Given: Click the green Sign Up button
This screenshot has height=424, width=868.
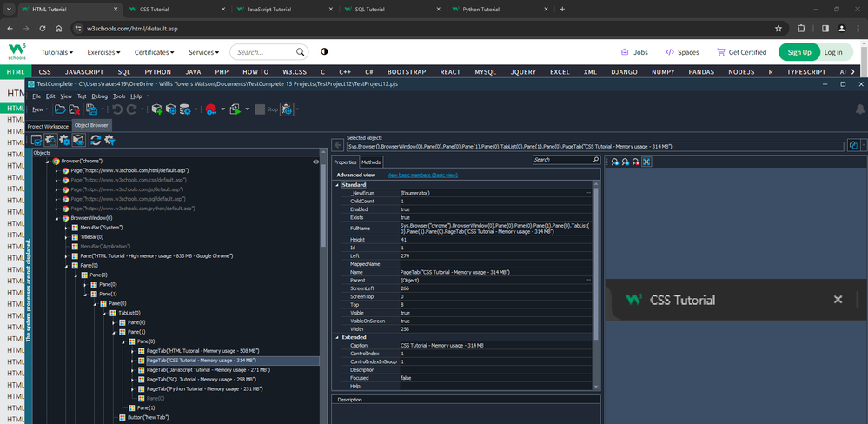Looking at the screenshot, I should (798, 52).
